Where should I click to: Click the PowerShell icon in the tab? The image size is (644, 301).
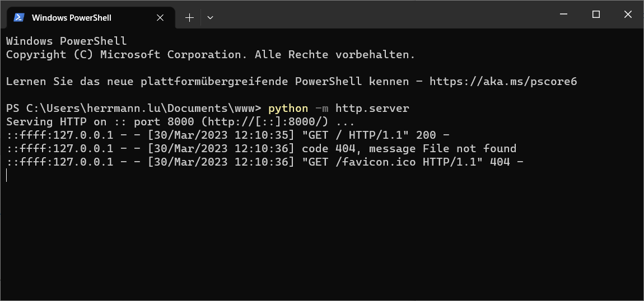(x=18, y=17)
